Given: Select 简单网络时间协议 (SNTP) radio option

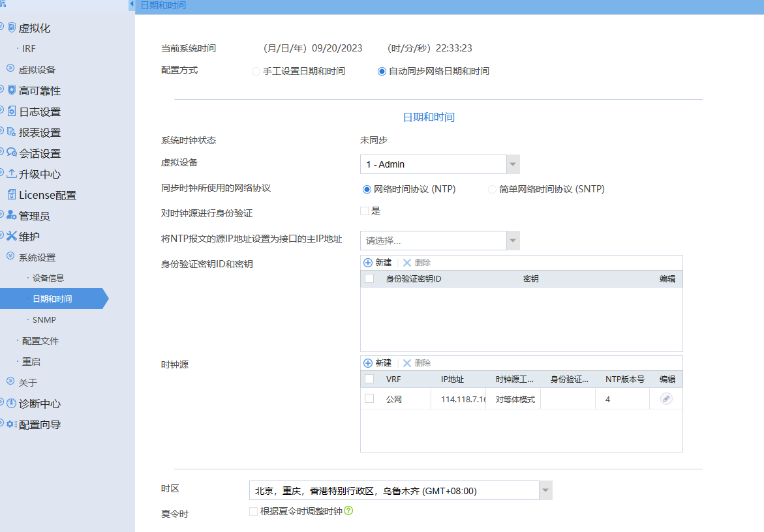Looking at the screenshot, I should pyautogui.click(x=492, y=189).
